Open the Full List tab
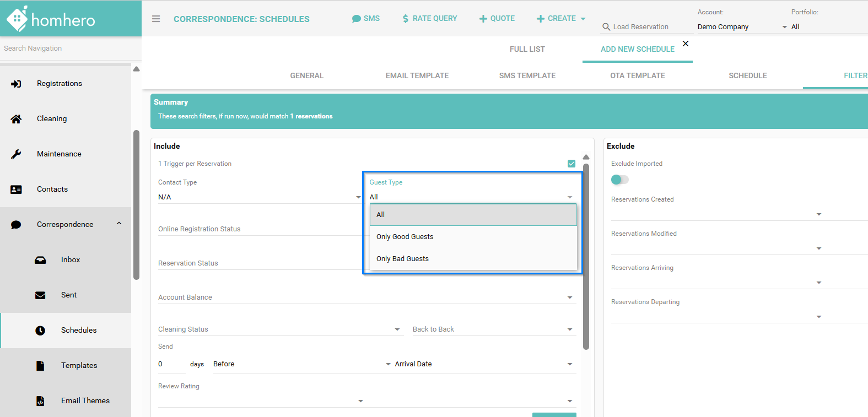The width and height of the screenshot is (868, 417). pyautogui.click(x=527, y=50)
